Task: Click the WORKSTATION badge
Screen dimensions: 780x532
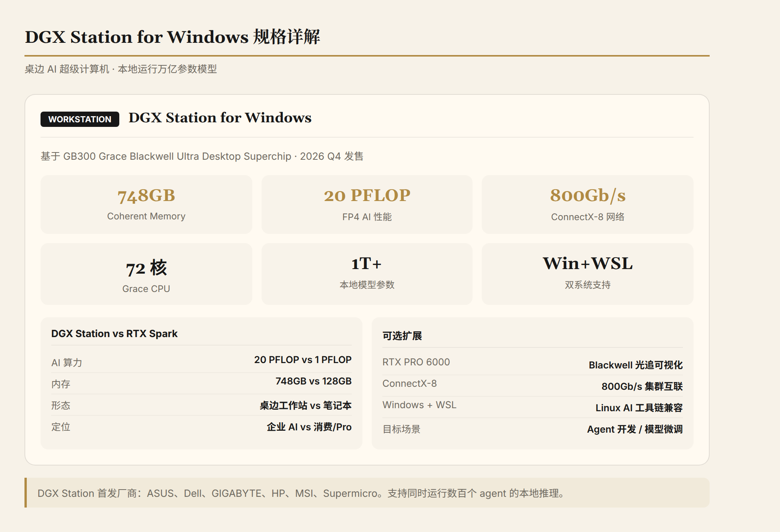Action: [80, 119]
